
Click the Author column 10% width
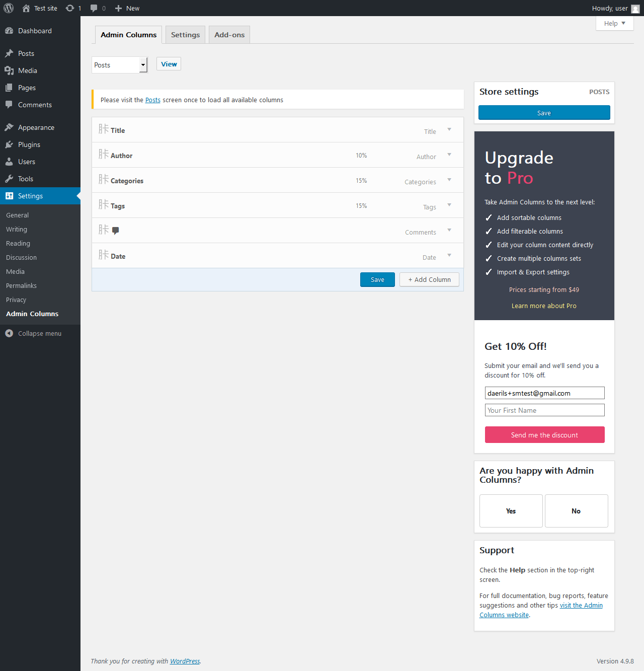coord(361,156)
